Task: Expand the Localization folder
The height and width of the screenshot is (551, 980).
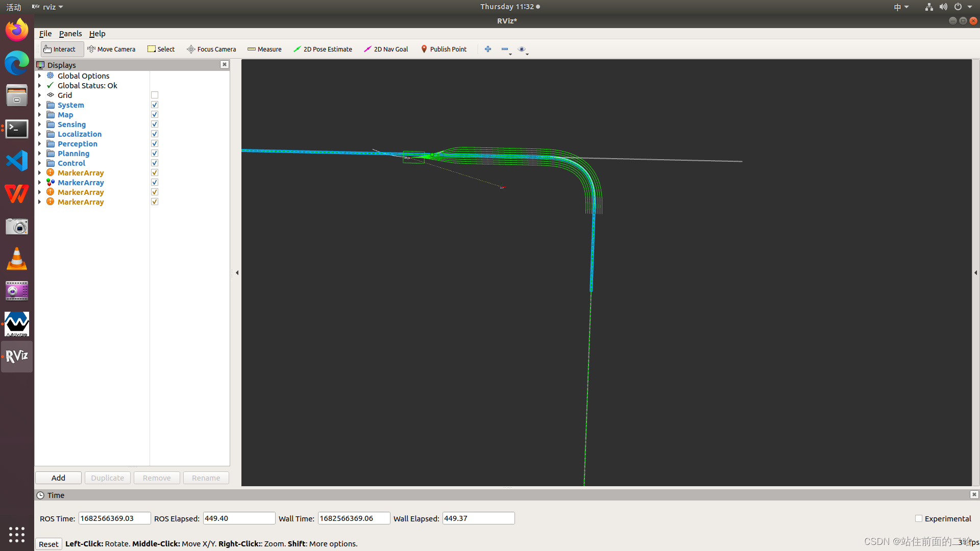Action: pos(40,134)
